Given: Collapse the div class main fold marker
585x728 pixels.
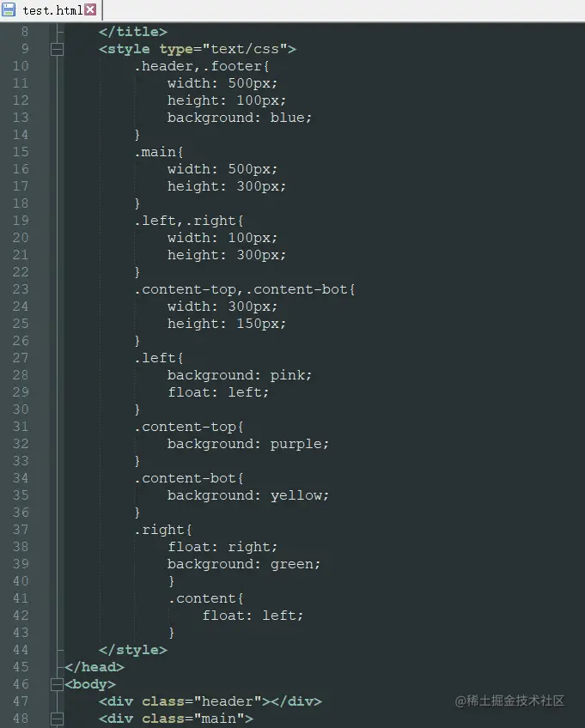Looking at the screenshot, I should (58, 719).
